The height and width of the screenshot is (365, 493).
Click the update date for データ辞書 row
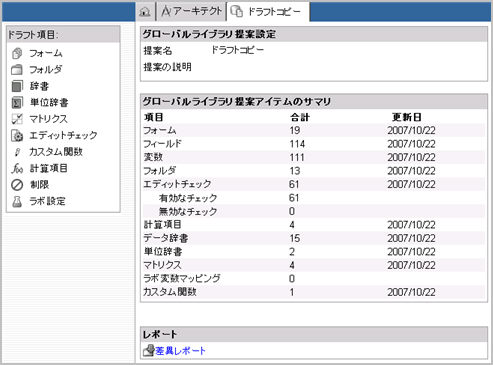click(411, 238)
